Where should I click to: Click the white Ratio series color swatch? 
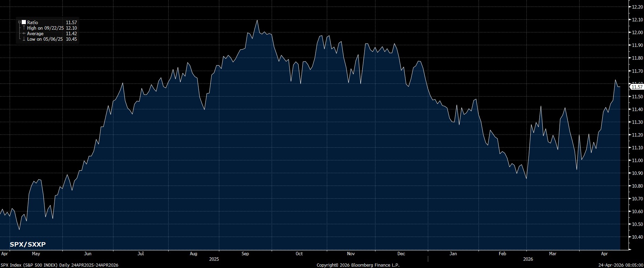(24, 22)
